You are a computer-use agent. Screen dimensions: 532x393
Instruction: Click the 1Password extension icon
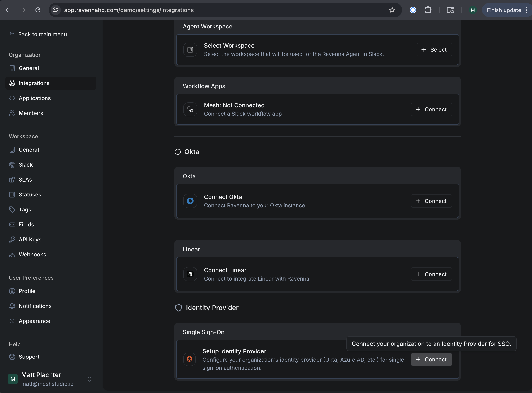[413, 10]
